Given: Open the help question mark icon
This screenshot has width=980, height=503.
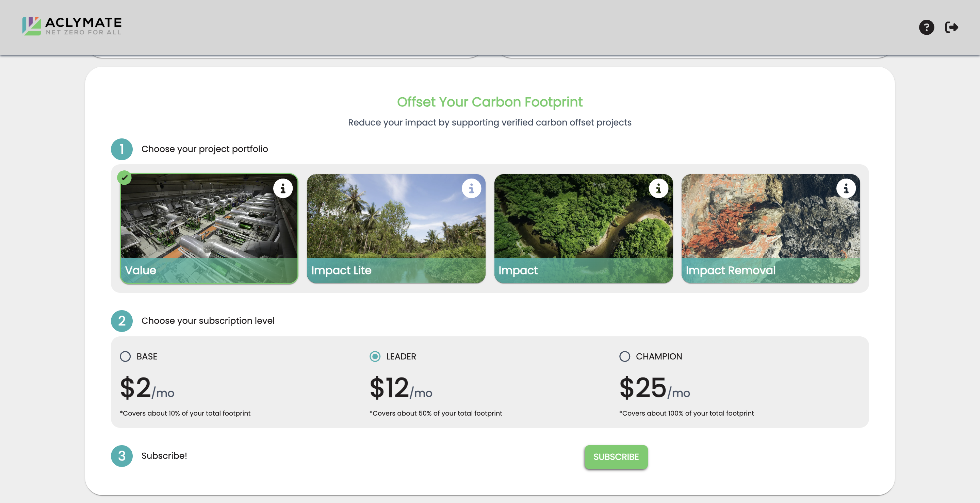Looking at the screenshot, I should point(927,27).
